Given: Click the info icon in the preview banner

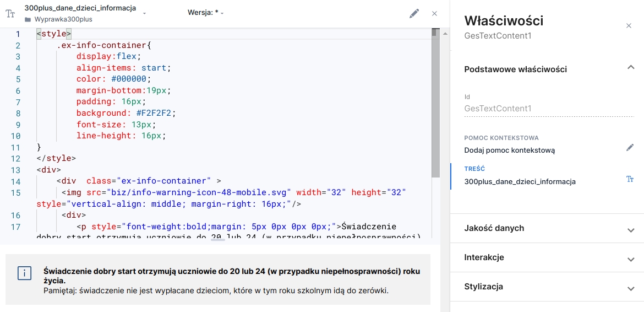Looking at the screenshot, I should tap(24, 273).
